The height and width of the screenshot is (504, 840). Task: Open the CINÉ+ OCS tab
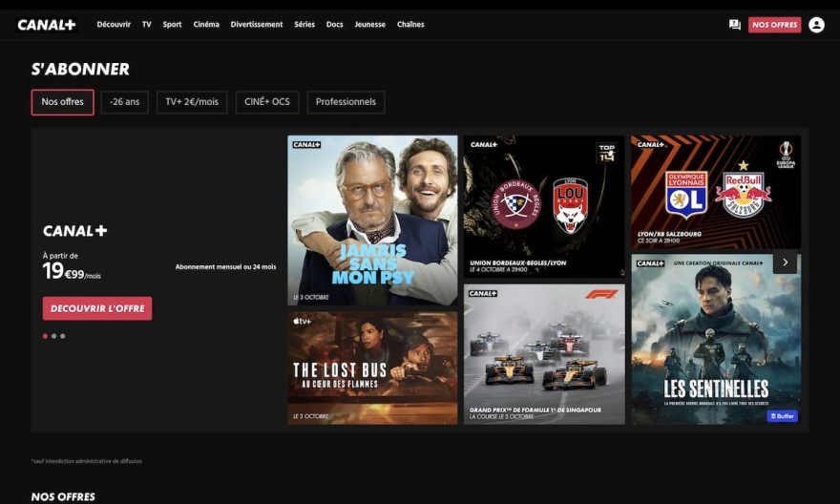[266, 102]
